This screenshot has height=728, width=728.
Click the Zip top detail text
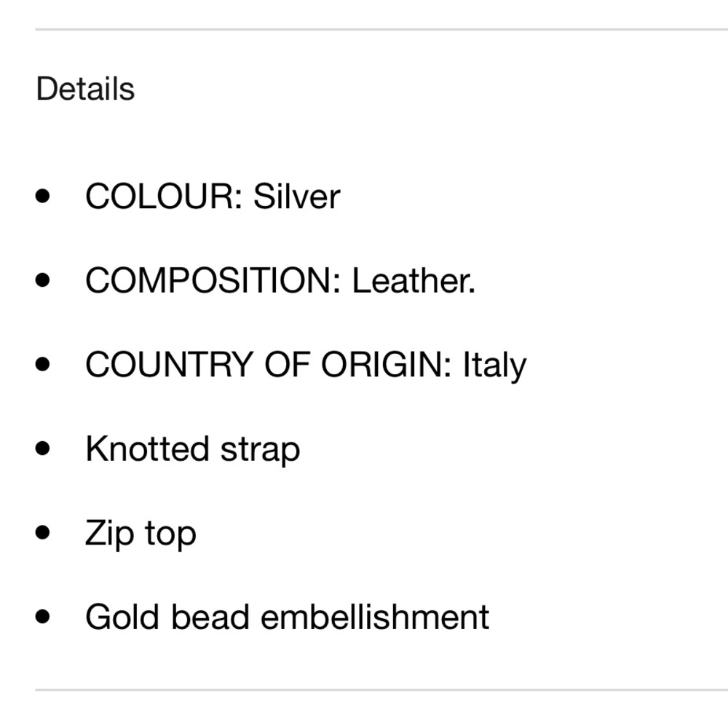coord(141,533)
